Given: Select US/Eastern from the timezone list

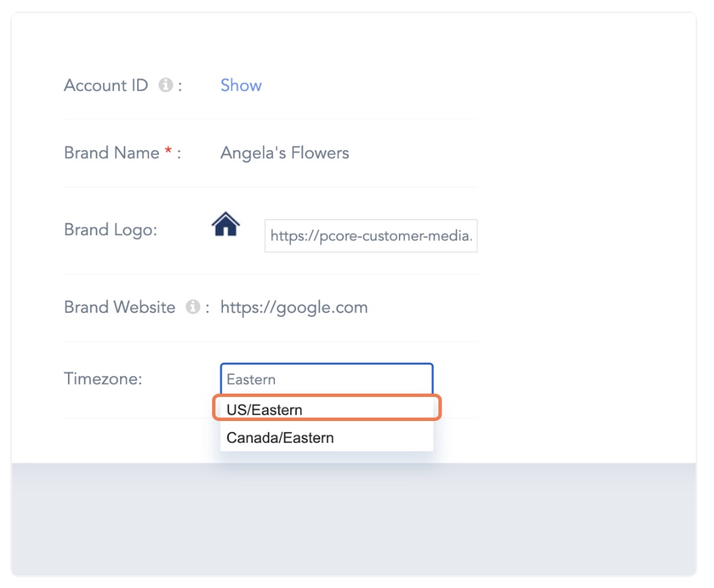Looking at the screenshot, I should (x=264, y=410).
